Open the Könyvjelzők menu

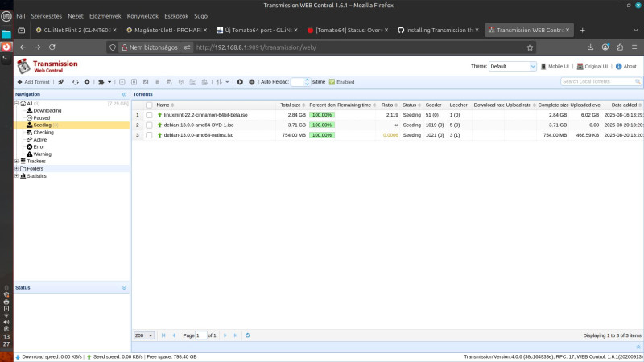pos(142,16)
